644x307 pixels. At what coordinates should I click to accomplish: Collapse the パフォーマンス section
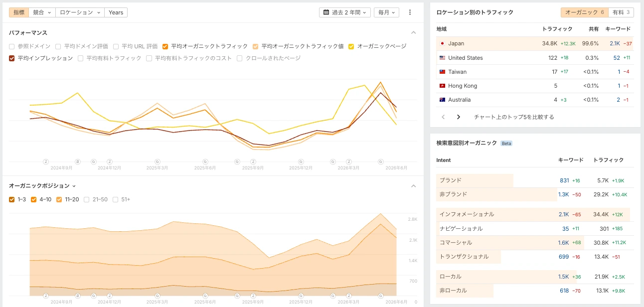click(x=413, y=32)
